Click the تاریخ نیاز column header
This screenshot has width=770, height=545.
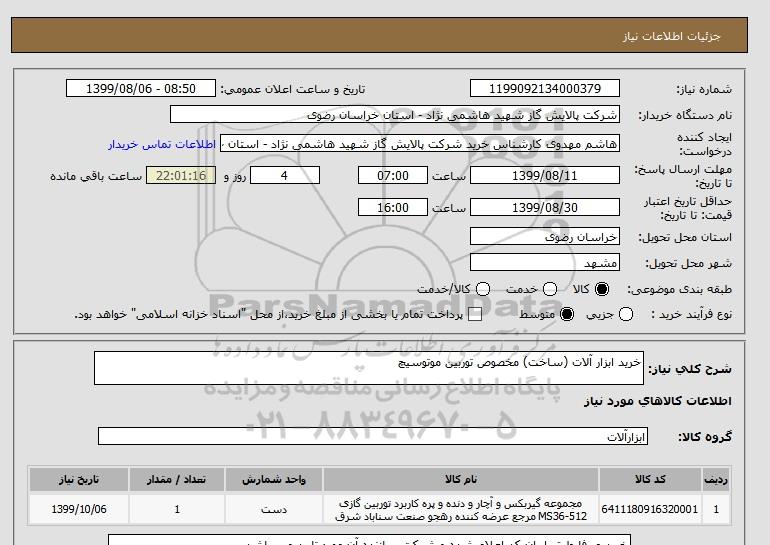[x=79, y=479]
